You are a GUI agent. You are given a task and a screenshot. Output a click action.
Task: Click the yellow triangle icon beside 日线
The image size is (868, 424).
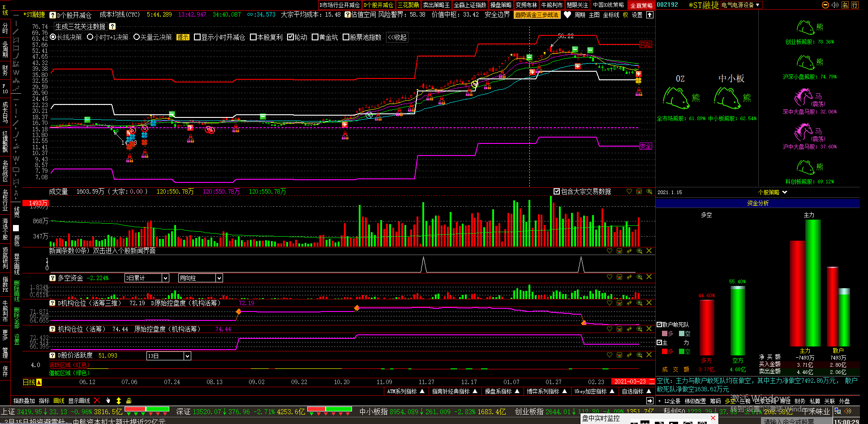click(x=39, y=382)
